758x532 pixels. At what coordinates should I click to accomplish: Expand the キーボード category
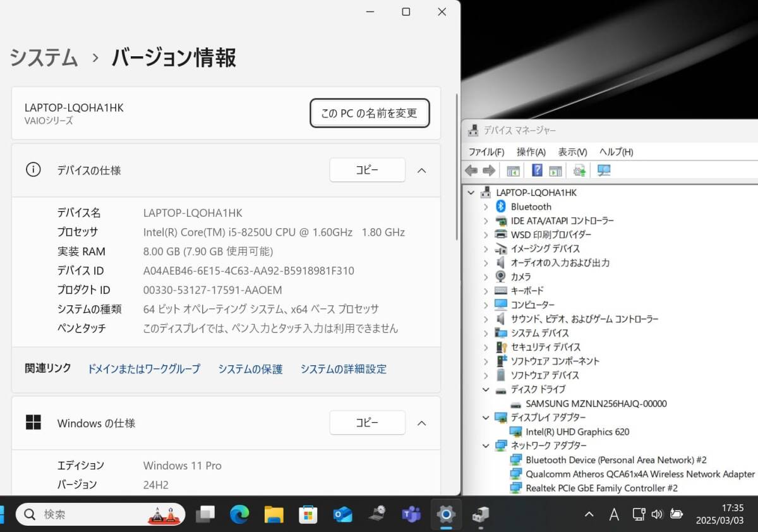[x=485, y=291]
